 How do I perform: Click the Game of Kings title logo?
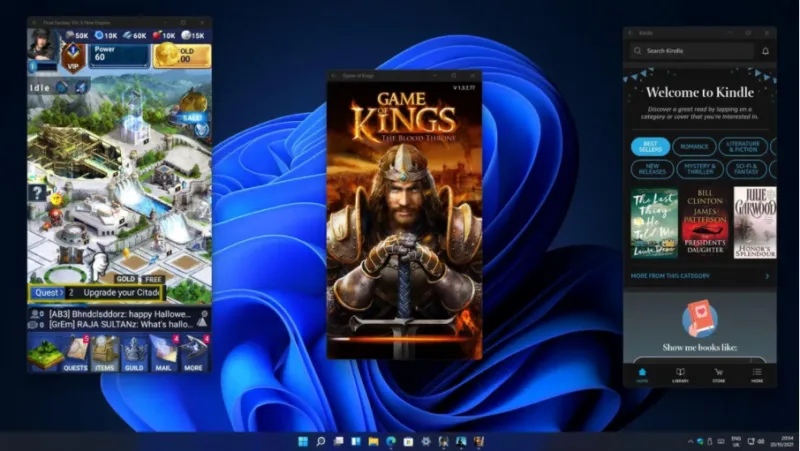point(404,117)
